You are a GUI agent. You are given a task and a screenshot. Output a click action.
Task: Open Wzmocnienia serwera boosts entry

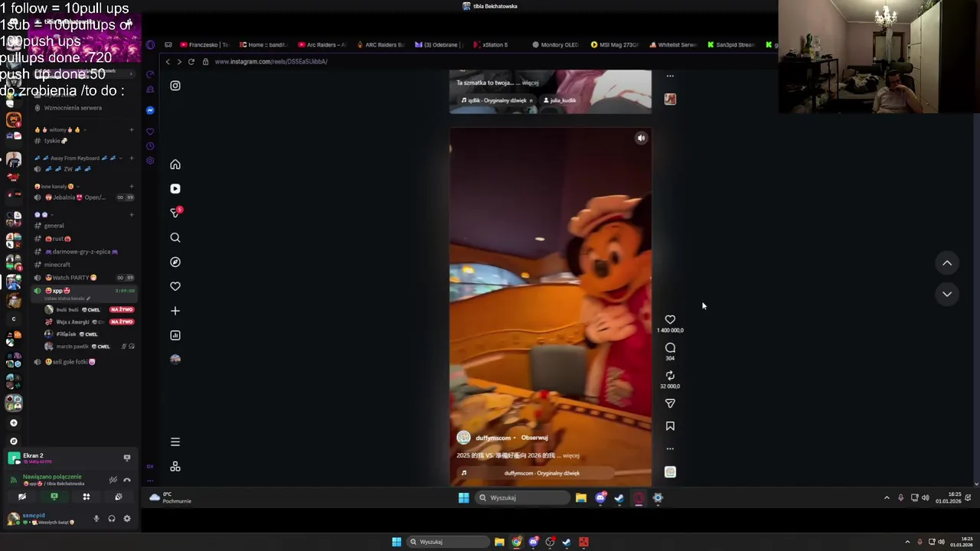click(x=73, y=108)
